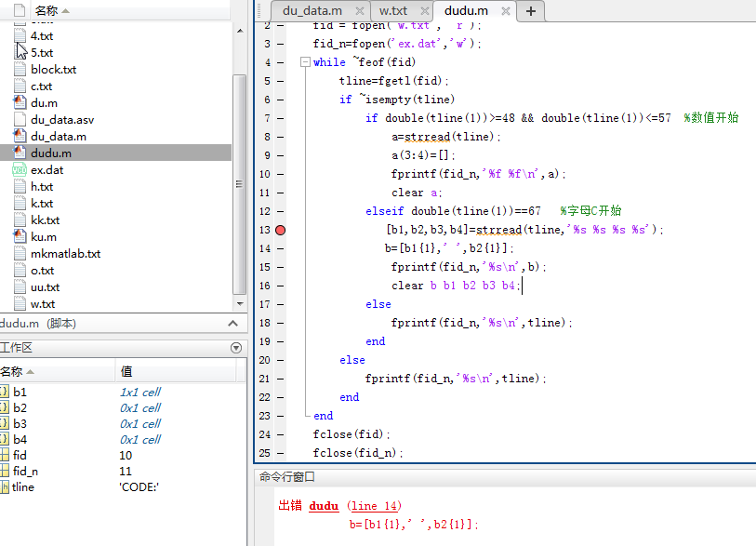Click the 'CODE:' value of tline
Screen dimensions: 756x546
pos(139,487)
